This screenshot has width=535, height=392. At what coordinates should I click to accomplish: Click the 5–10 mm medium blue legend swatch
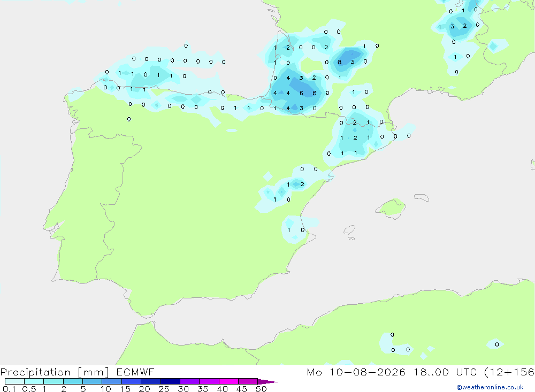point(93,381)
